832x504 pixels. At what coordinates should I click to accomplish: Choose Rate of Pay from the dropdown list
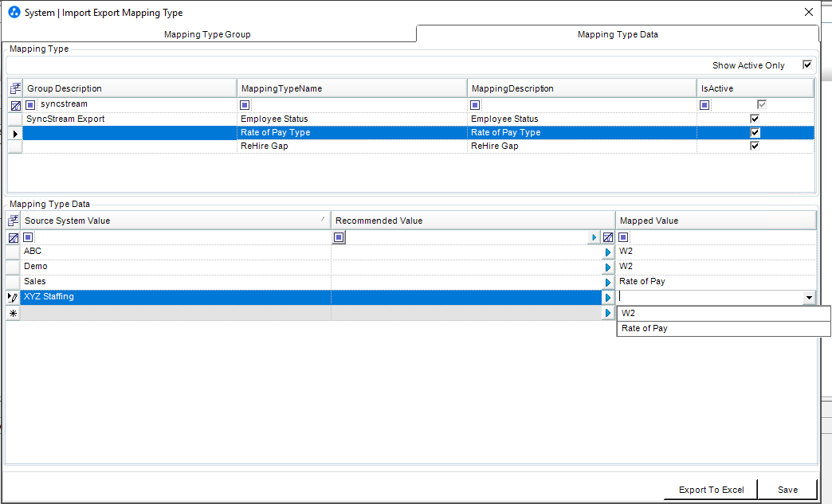point(724,329)
